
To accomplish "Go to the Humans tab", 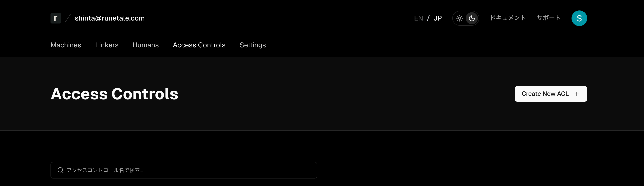I will (x=146, y=45).
